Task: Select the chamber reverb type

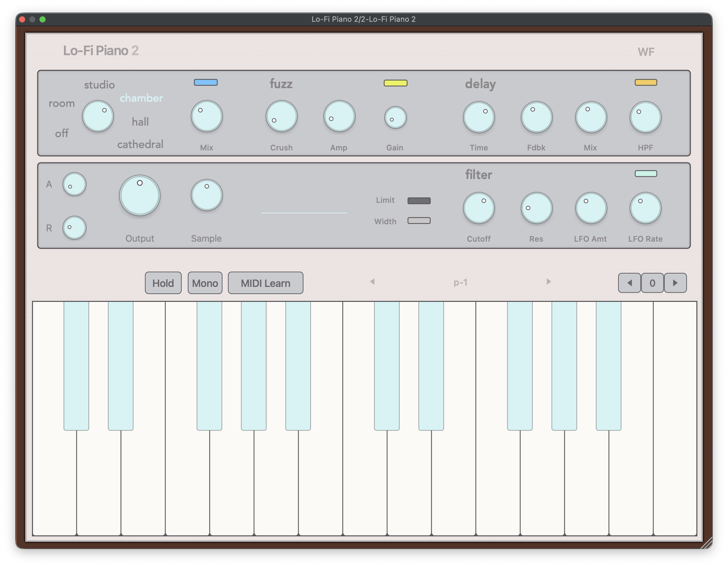Action: point(141,98)
